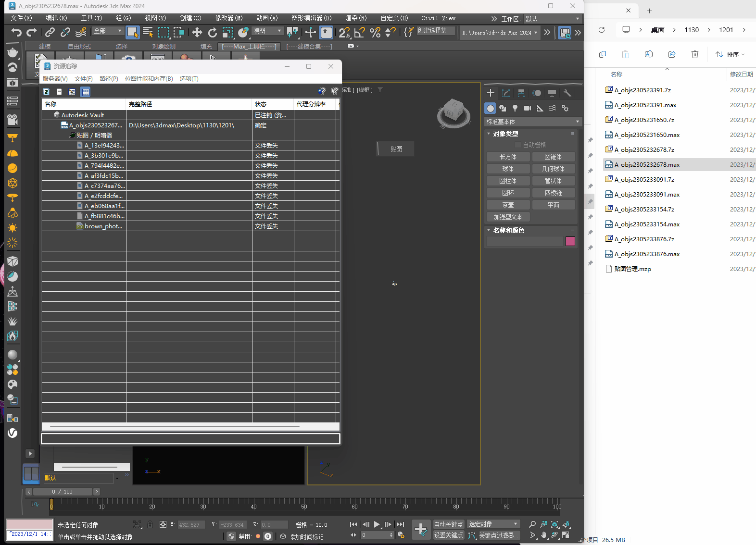
Task: Toggle the 自动栅格 checkbox
Action: [518, 145]
